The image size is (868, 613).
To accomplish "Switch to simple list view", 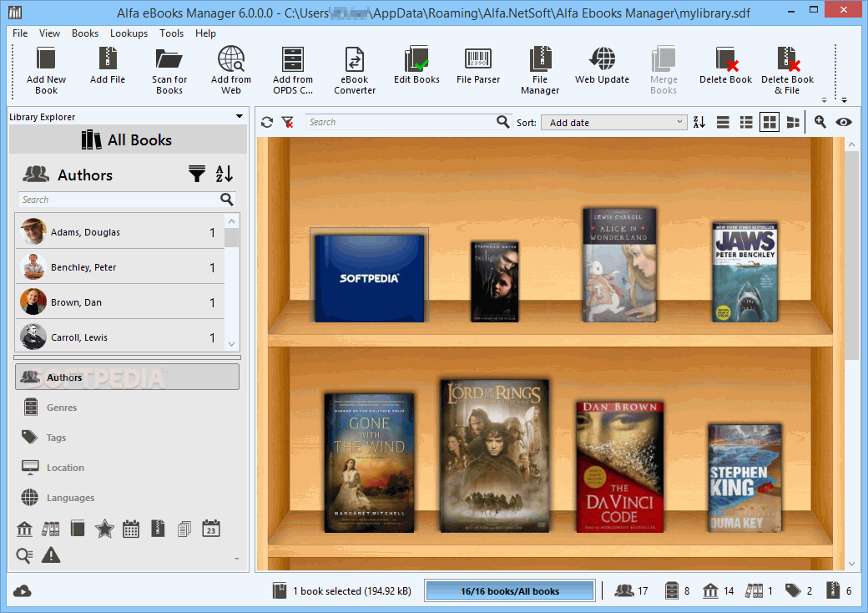I will coord(723,123).
